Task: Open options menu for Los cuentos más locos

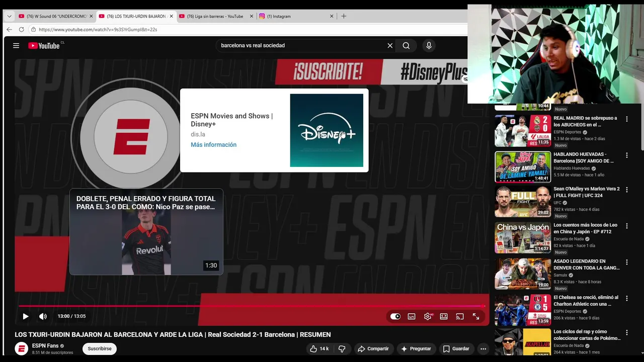Action: [627, 226]
